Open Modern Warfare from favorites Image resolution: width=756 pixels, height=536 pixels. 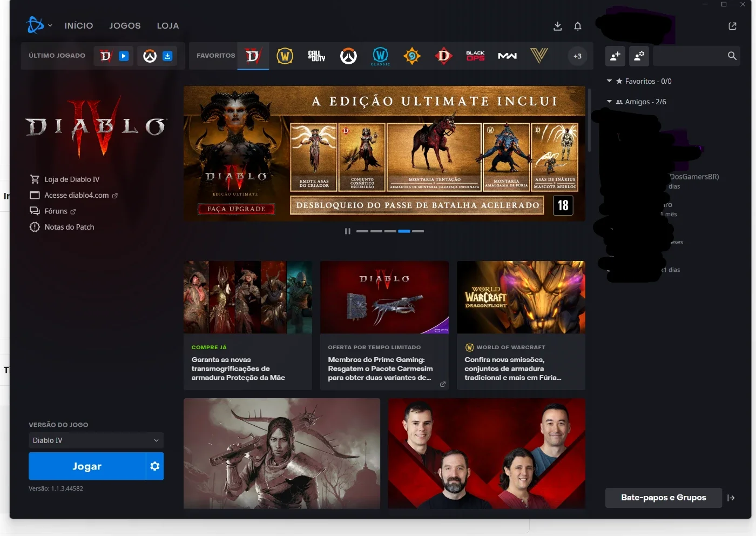pos(507,56)
